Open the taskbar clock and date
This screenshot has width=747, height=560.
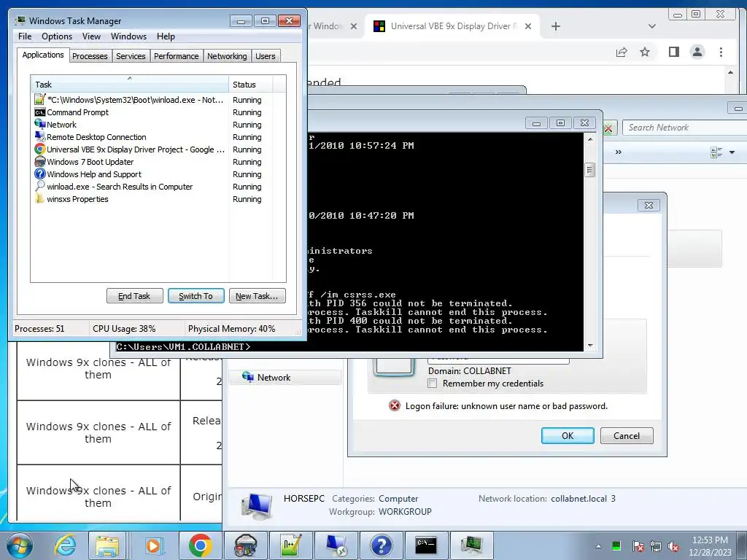pos(710,546)
